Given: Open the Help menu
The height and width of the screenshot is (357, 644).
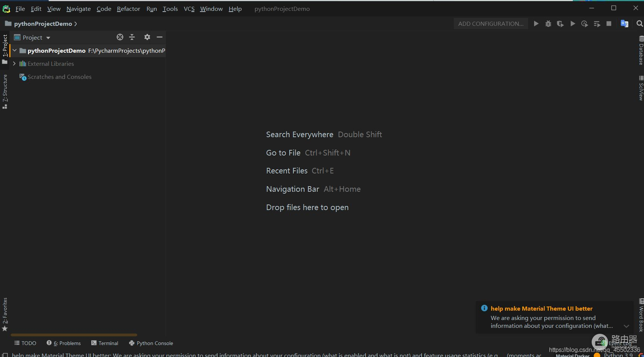Looking at the screenshot, I should point(235,9).
